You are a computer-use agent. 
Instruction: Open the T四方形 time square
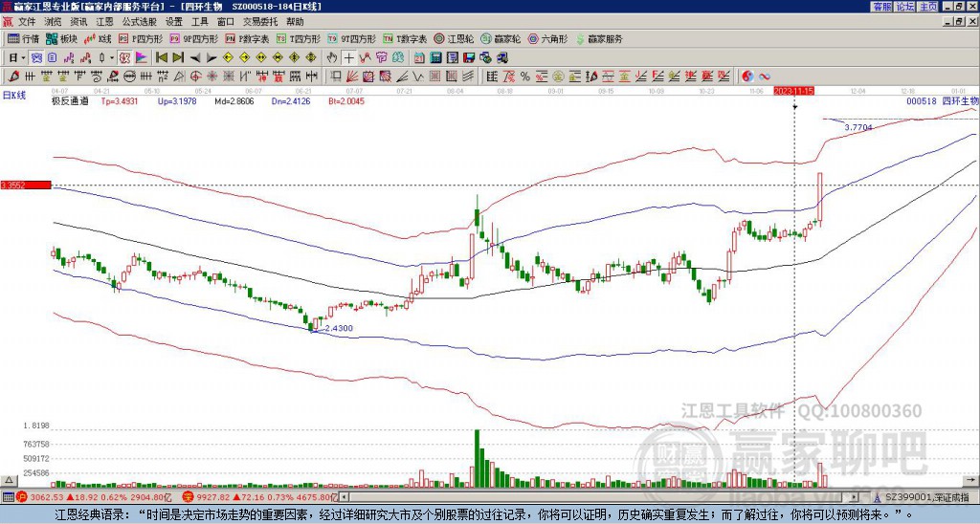point(299,38)
